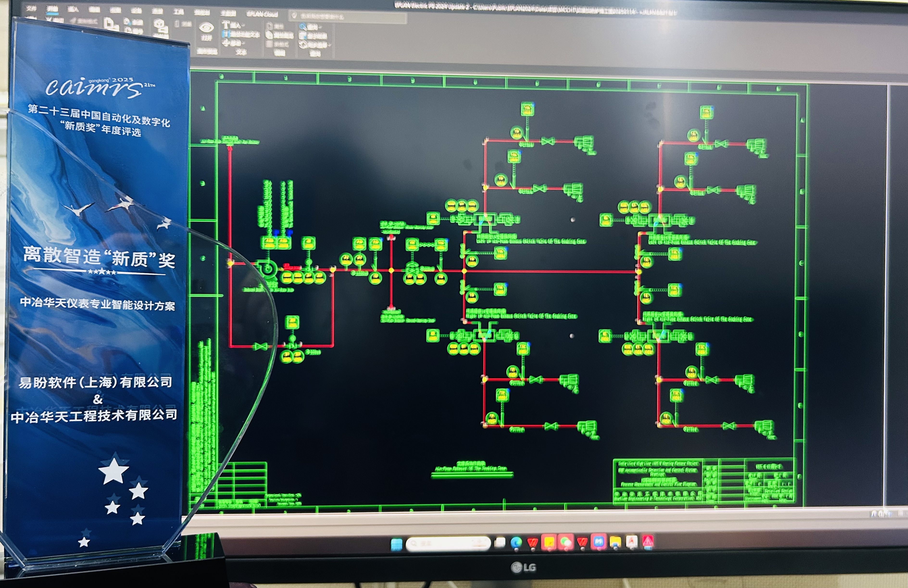Expand the text 插入 dropdown arrow

(x=243, y=25)
